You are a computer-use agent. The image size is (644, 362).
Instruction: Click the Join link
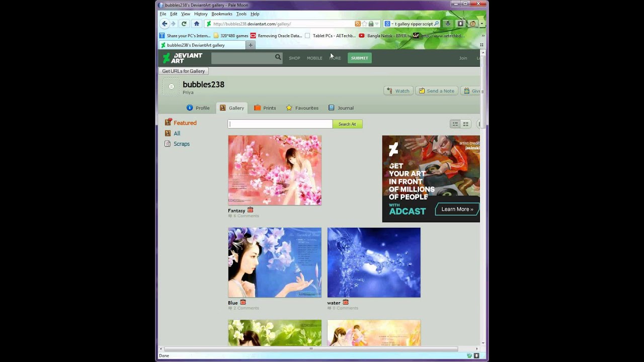463,58
